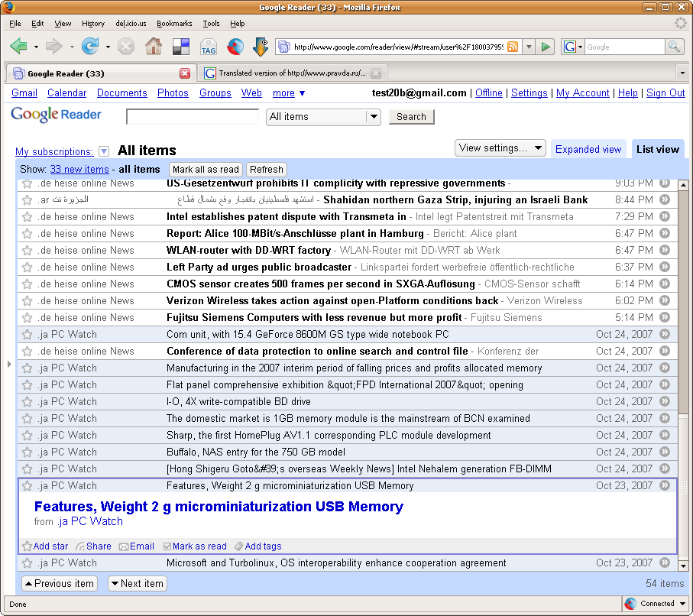Star the Intel patent dispute item
693x616 pixels.
27,217
